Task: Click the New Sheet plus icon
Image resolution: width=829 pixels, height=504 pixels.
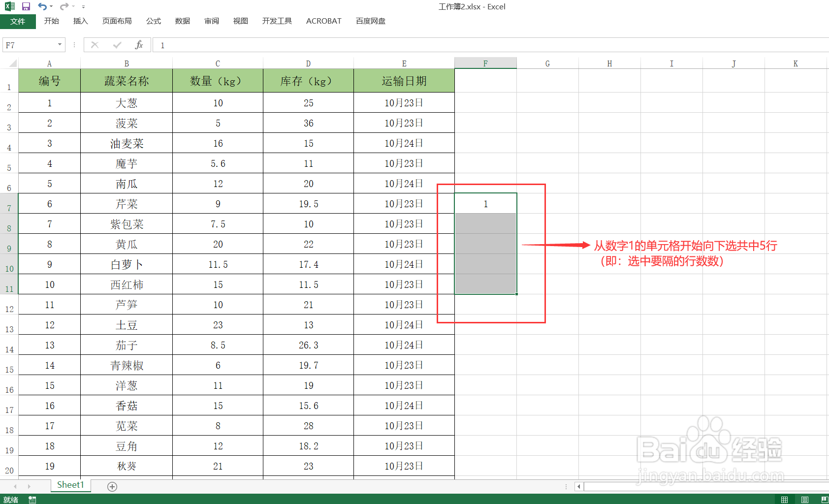Action: (x=112, y=486)
